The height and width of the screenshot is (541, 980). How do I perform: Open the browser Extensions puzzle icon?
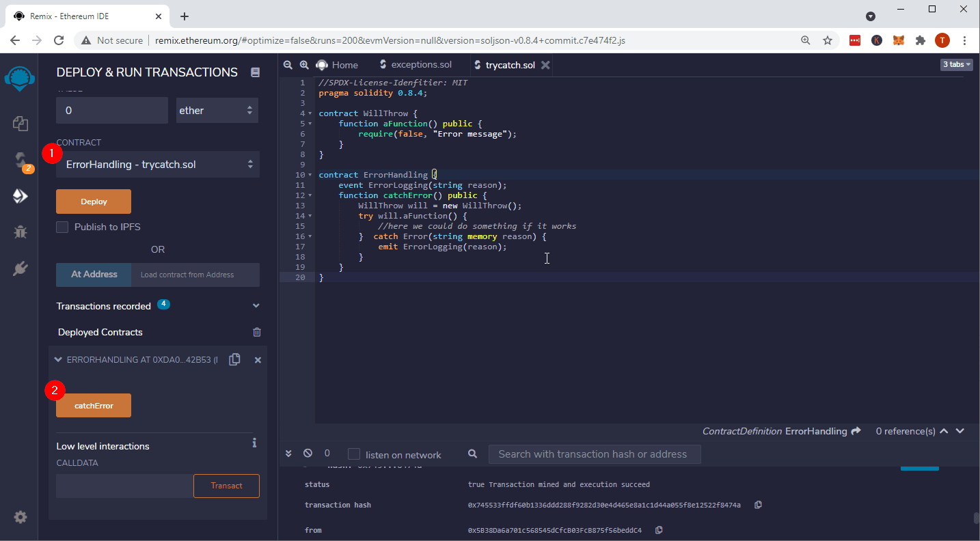tap(921, 40)
